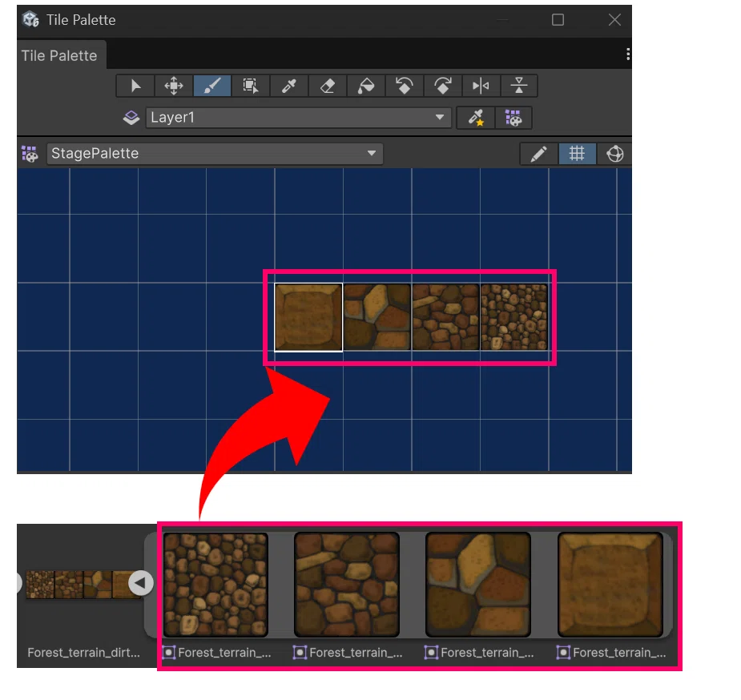Image resolution: width=741 pixels, height=700 pixels.
Task: Select the small pebble sprite asset thumbnail
Action: pyautogui.click(x=216, y=585)
